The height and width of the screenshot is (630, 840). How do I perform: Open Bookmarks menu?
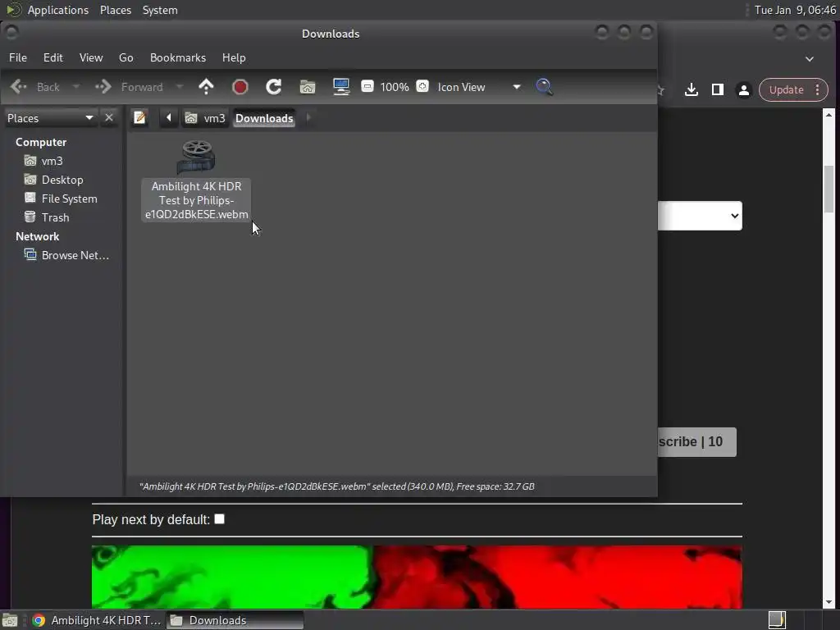[x=178, y=57]
